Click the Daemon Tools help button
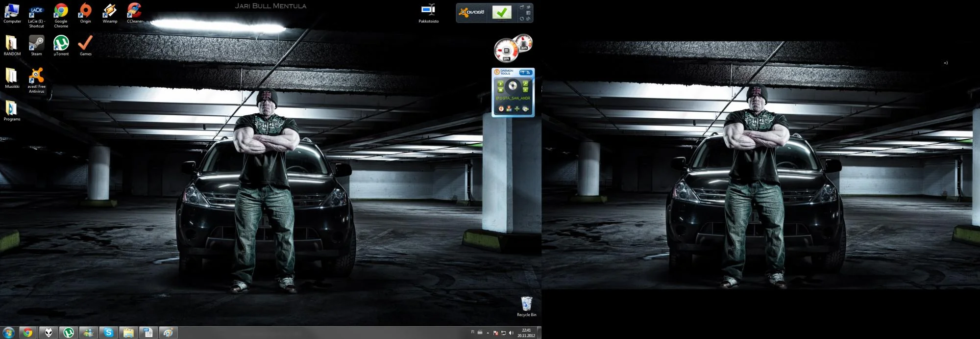Screen dimensions: 980x339 point(522,73)
